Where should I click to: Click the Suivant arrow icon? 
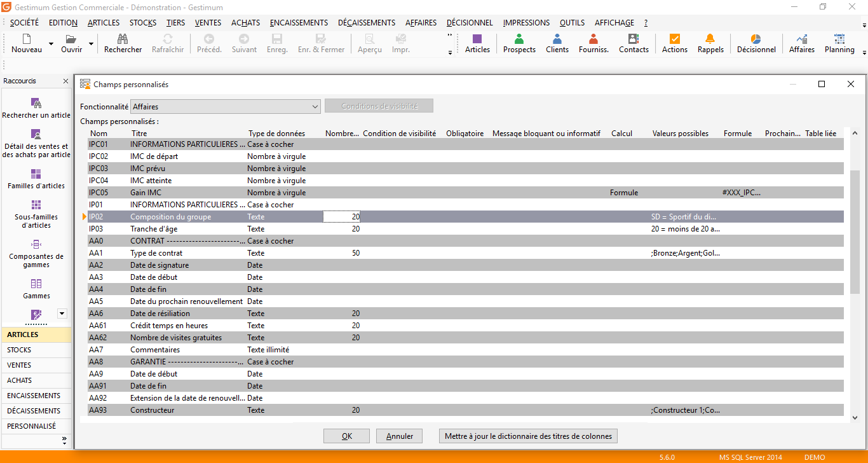[244, 39]
